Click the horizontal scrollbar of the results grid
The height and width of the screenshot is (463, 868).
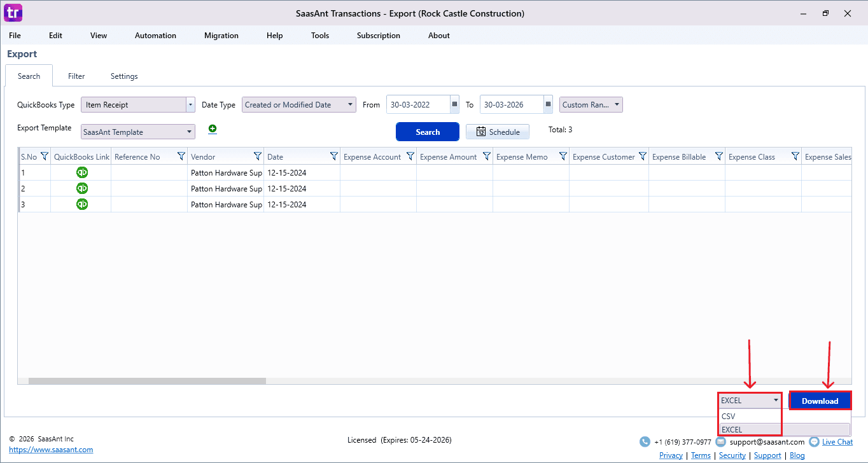click(x=147, y=381)
